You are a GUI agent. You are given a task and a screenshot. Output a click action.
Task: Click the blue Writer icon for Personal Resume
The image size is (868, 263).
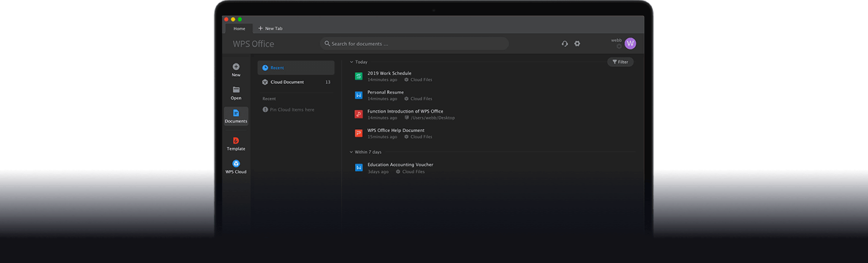(x=359, y=95)
